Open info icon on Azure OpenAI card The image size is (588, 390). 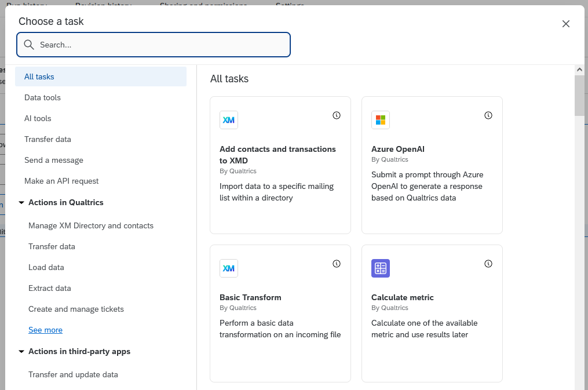488,115
